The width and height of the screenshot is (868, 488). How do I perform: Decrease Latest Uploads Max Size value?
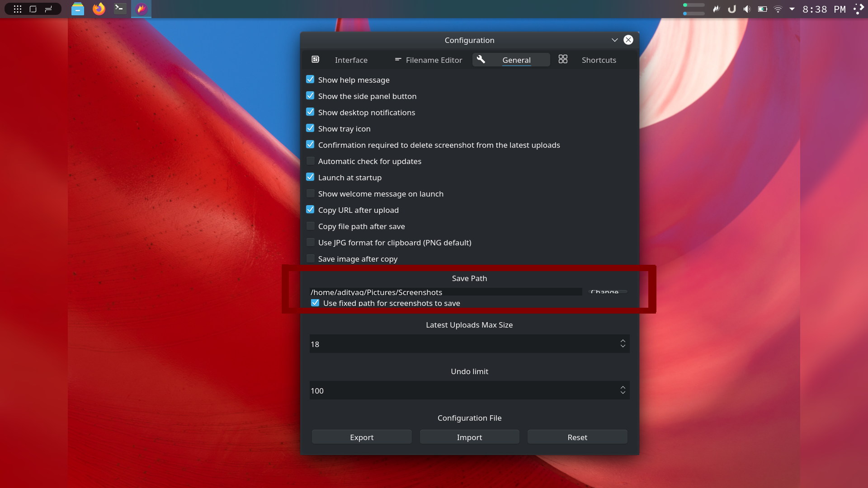coord(623,347)
